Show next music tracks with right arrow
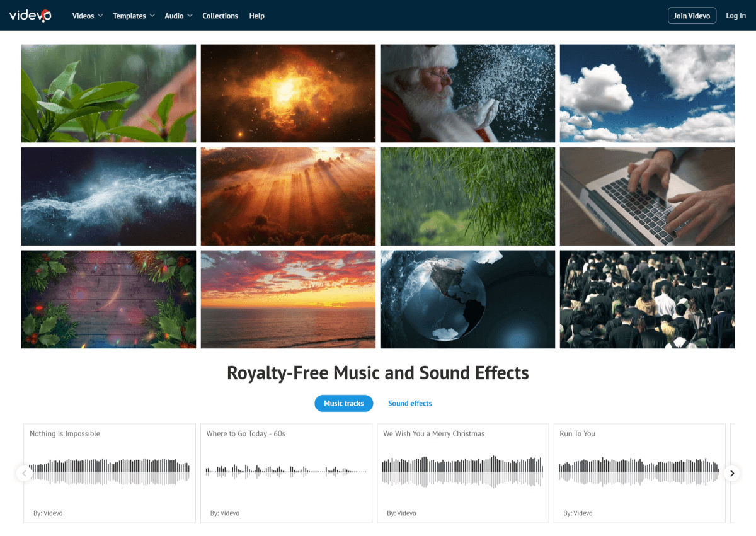Viewport: 756px width, 536px height. [731, 473]
